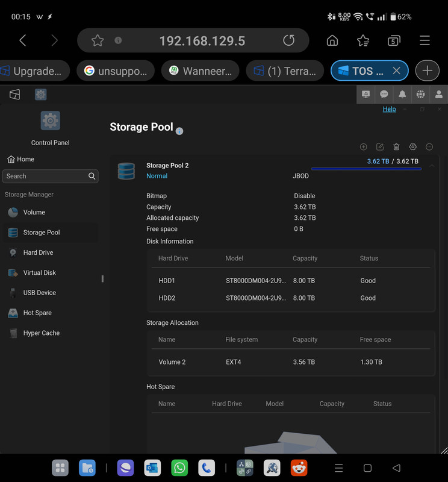Switch to the Wanneer... tab

(201, 70)
